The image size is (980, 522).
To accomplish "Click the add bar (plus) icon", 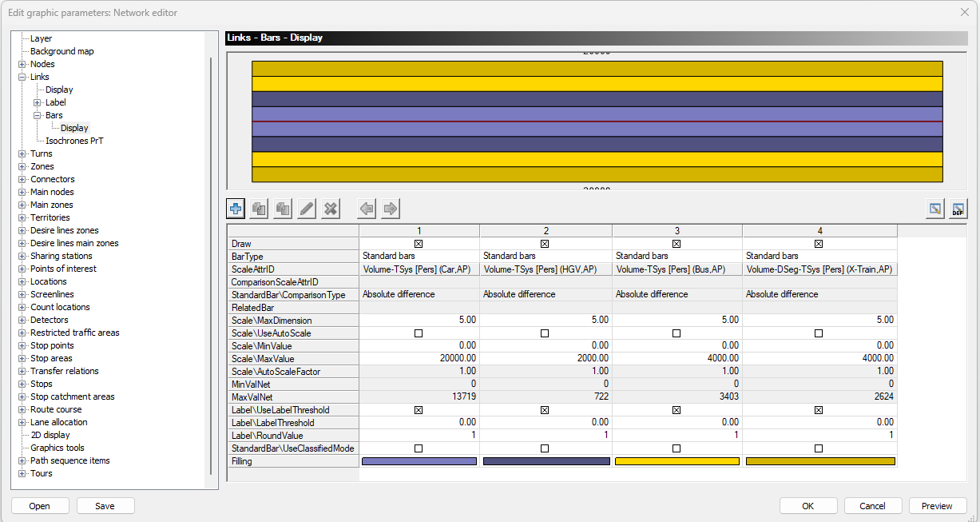I will point(236,209).
